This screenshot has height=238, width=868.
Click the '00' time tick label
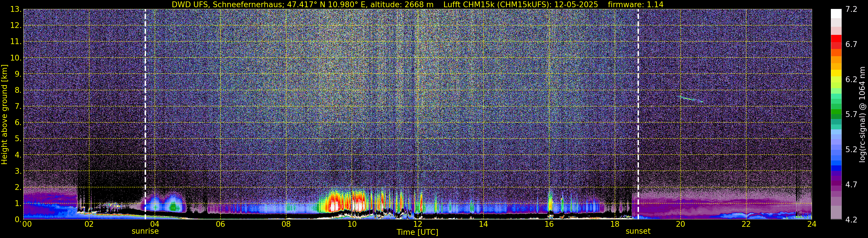tap(27, 224)
